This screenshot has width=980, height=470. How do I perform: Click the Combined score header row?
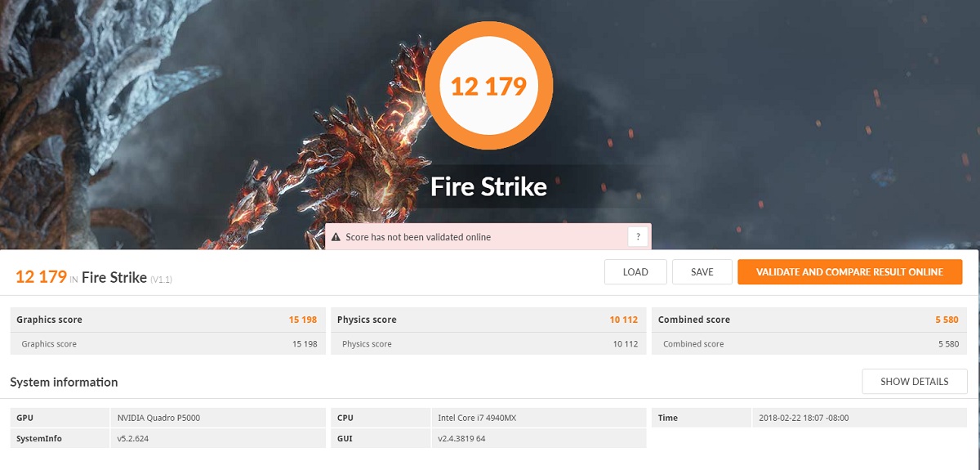pyautogui.click(x=808, y=320)
